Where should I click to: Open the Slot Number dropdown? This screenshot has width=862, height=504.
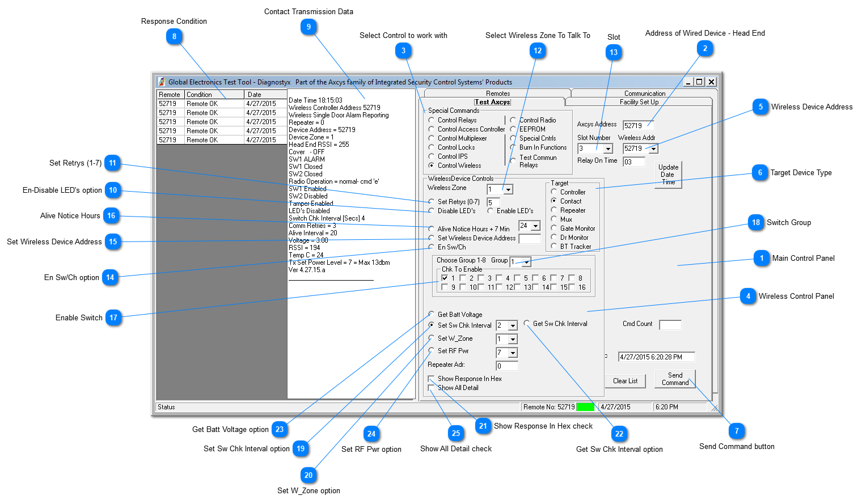(609, 149)
